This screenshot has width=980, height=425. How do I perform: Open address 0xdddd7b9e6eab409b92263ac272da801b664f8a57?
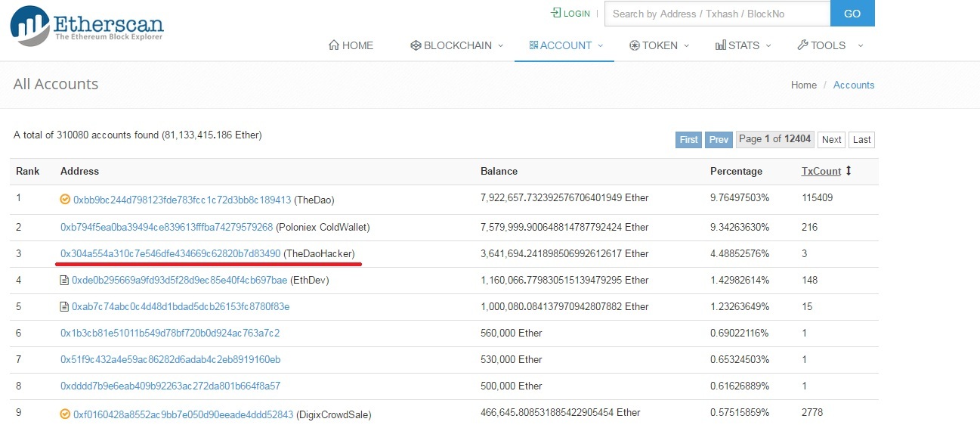[x=170, y=386]
